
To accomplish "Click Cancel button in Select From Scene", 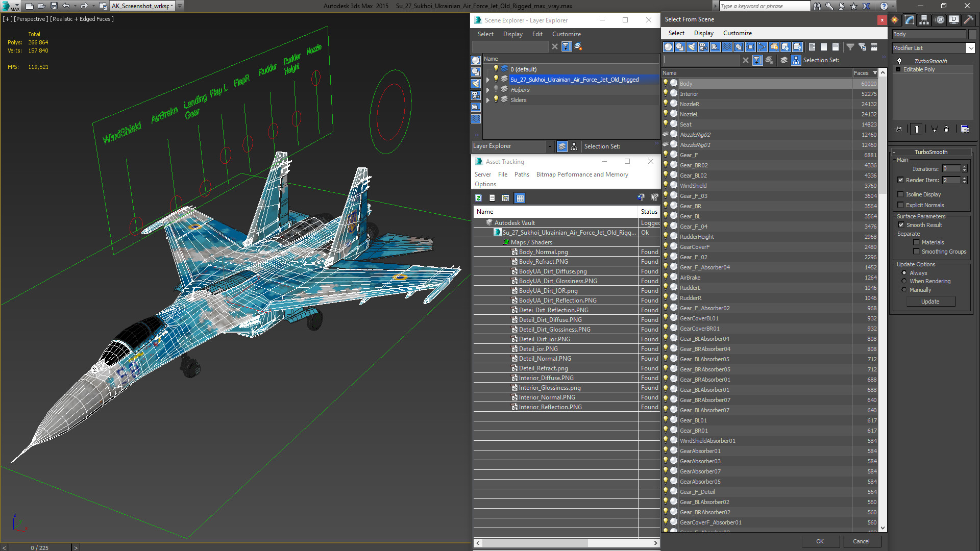I will (861, 541).
